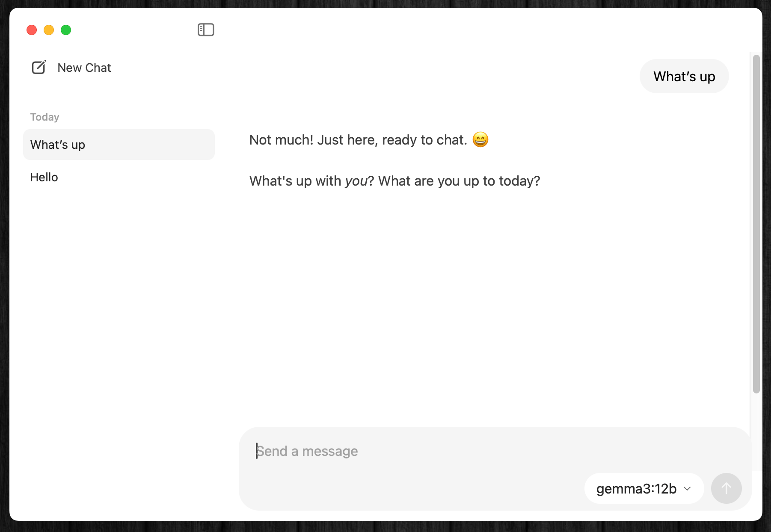Maximize the window using the green button
This screenshot has height=532, width=771.
(66, 30)
